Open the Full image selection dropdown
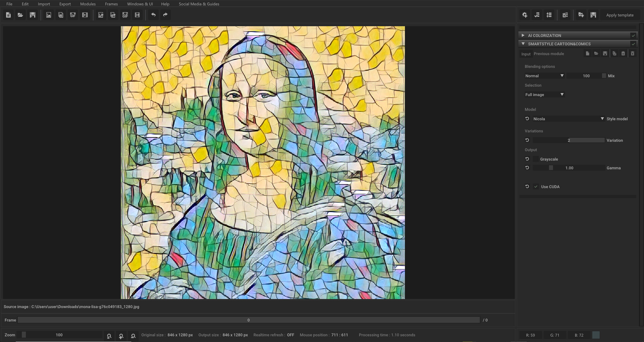Screen dimensions: 644x342 click(x=544, y=94)
